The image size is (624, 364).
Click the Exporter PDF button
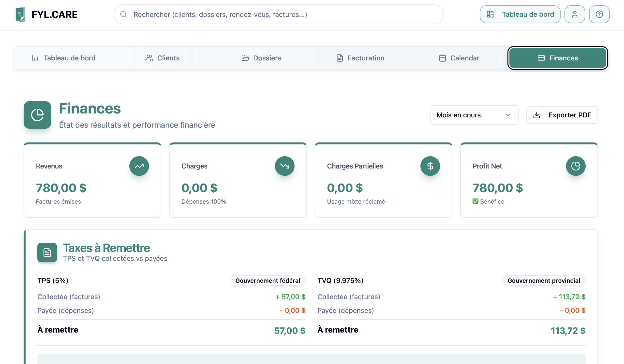562,115
